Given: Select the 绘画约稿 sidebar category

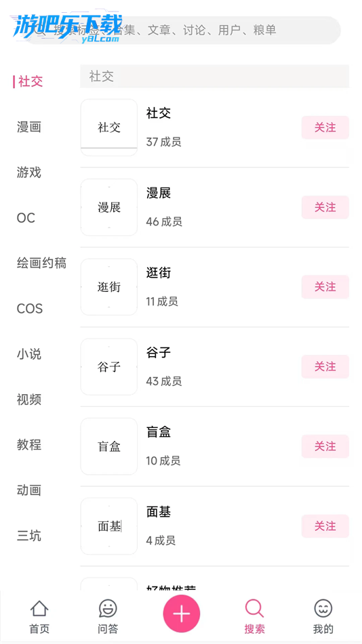Looking at the screenshot, I should pos(41,263).
